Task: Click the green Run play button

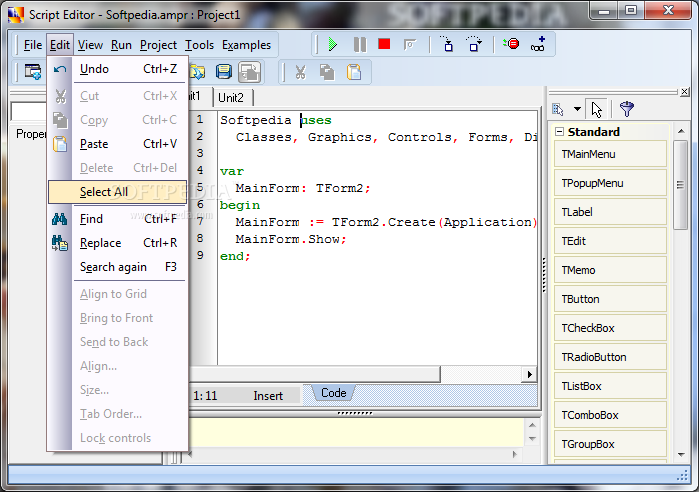Action: [x=333, y=45]
